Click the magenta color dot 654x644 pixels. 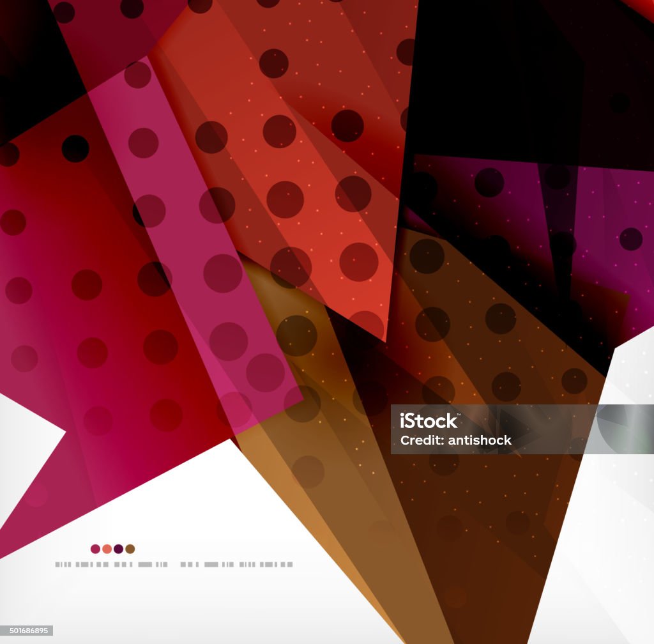point(96,549)
